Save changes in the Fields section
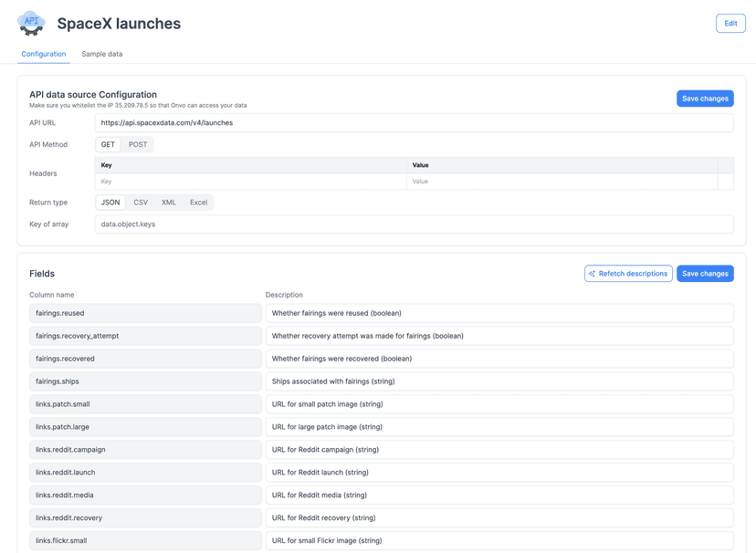This screenshot has height=553, width=756. point(704,273)
